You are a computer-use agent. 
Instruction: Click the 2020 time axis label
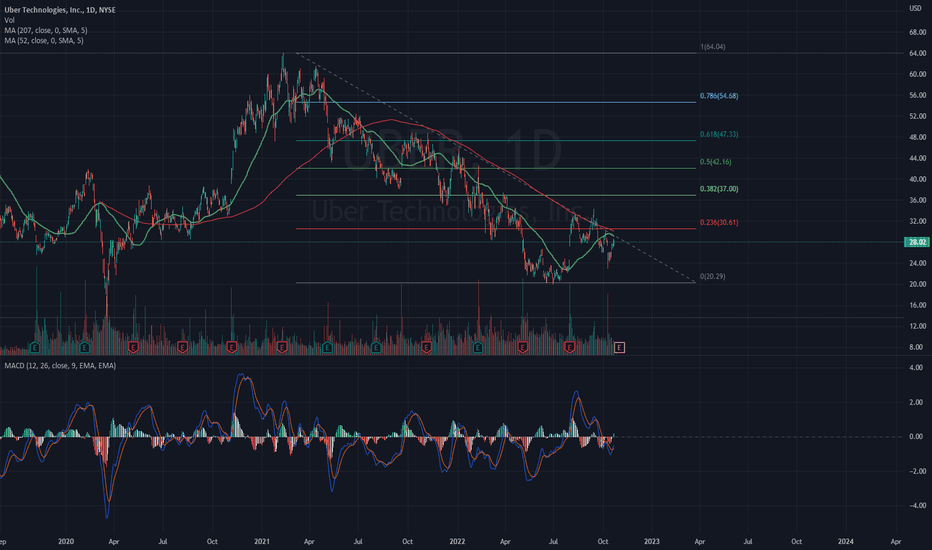coord(66,542)
